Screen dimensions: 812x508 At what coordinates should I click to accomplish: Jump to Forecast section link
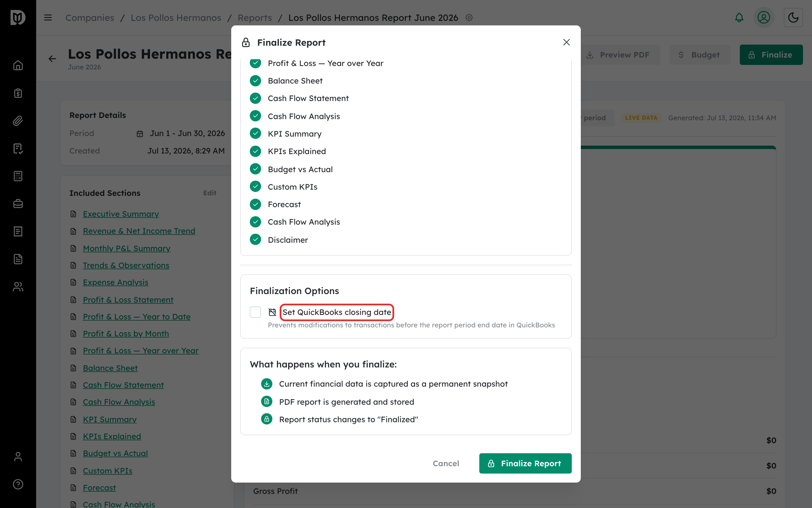[99, 487]
